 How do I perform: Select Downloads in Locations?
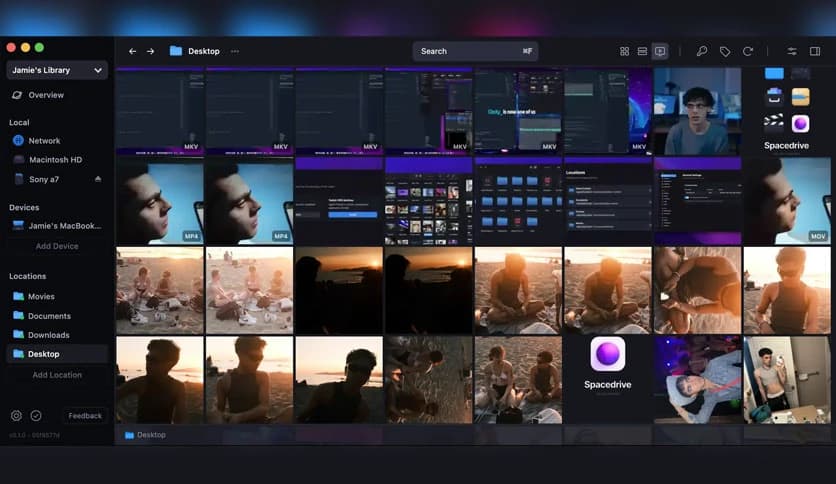49,335
